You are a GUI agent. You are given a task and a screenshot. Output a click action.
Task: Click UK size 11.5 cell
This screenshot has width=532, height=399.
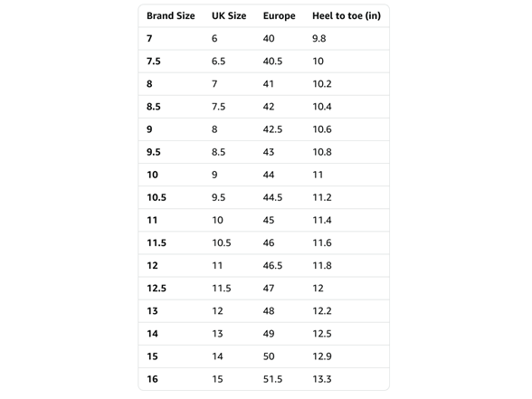coord(222,289)
